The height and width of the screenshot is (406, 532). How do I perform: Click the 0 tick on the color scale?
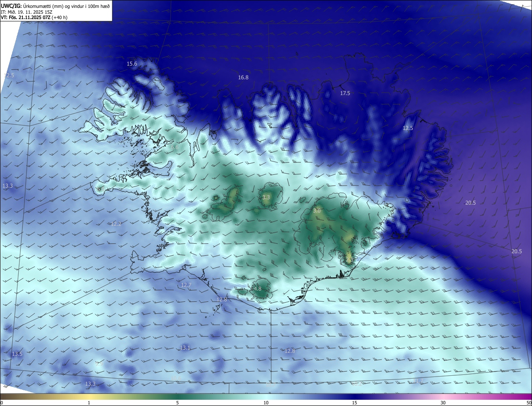coord(2,403)
